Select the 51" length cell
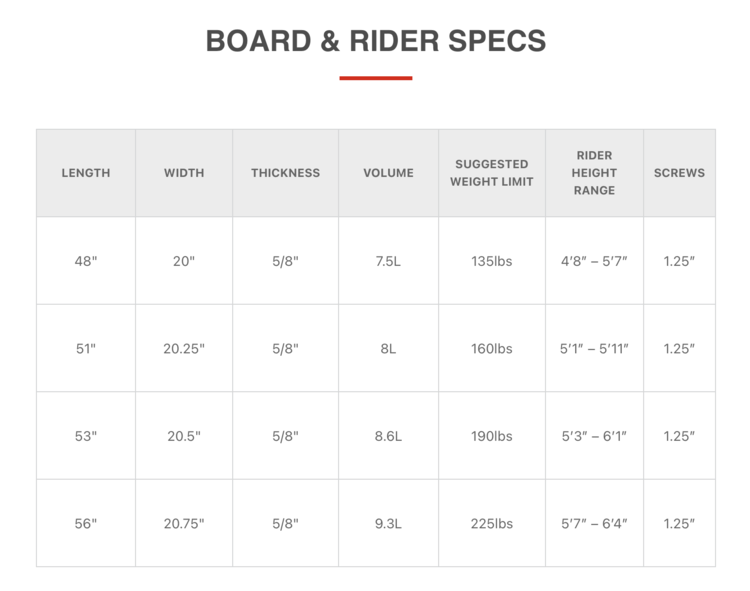Screen dimensions: 750x591 86,349
